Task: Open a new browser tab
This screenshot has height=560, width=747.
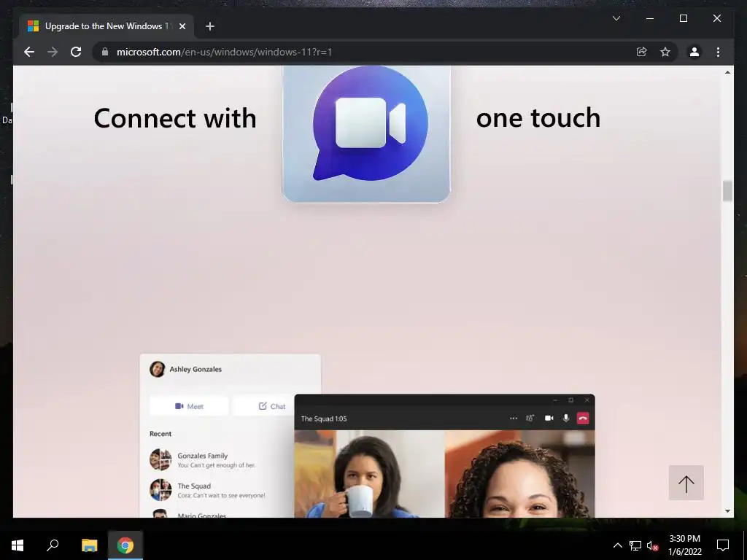Action: coord(209,26)
